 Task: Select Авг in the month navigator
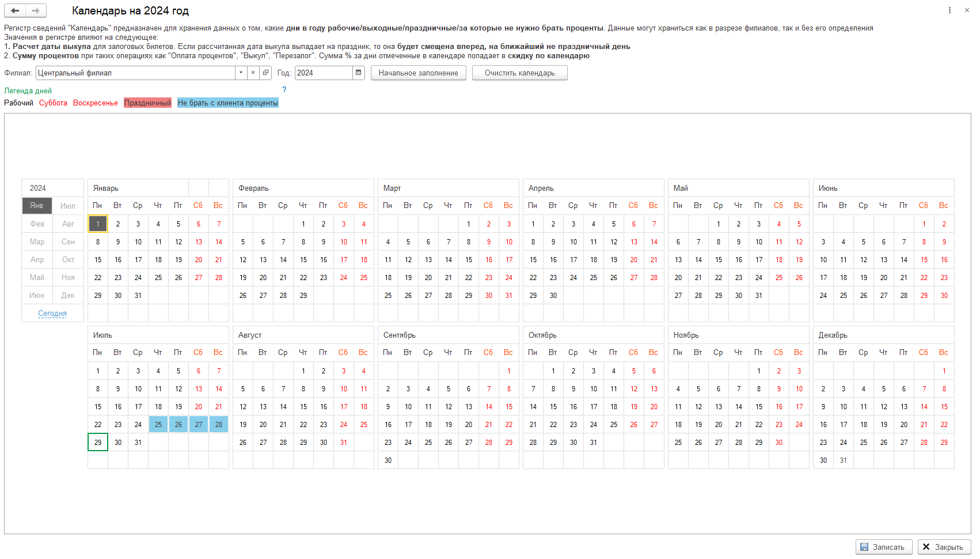click(x=68, y=224)
